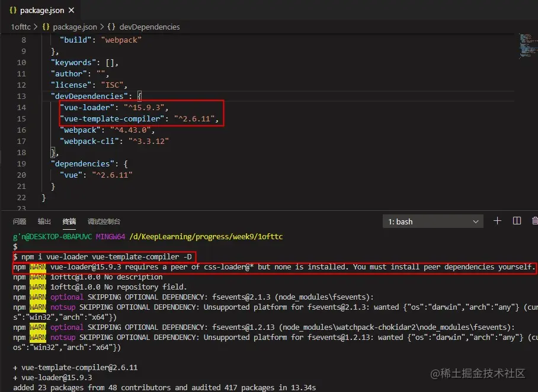
Task: Click the "ISC" license value
Action: pos(112,85)
